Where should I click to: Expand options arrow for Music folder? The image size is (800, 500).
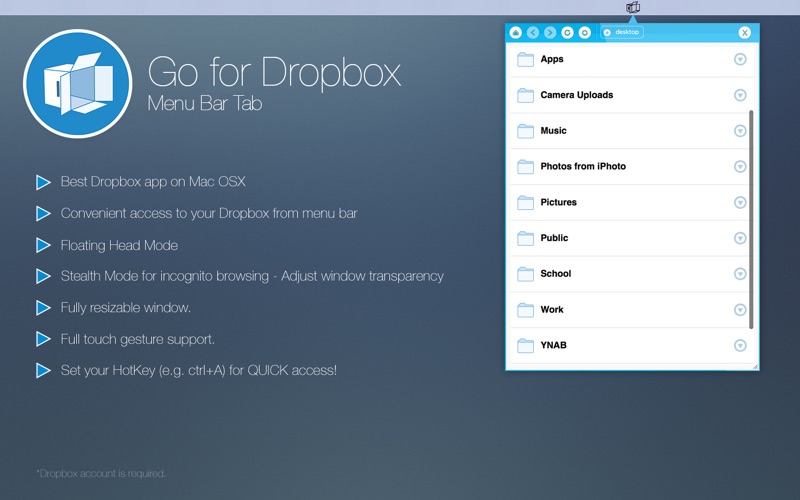pyautogui.click(x=740, y=131)
